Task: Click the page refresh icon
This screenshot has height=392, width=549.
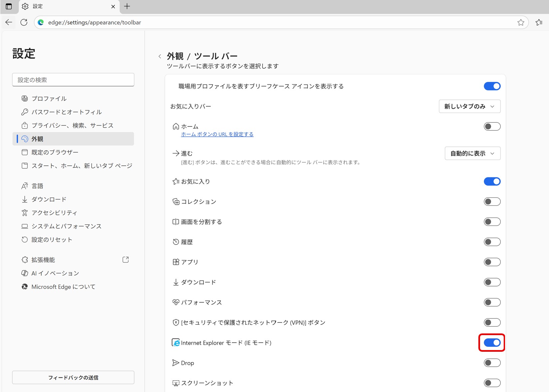Action: [x=24, y=22]
